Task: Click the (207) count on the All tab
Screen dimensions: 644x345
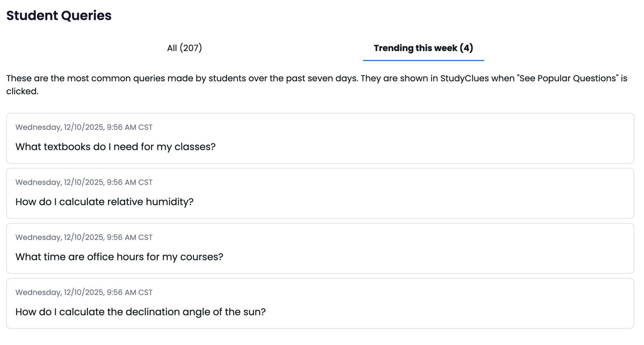Action: click(x=191, y=48)
